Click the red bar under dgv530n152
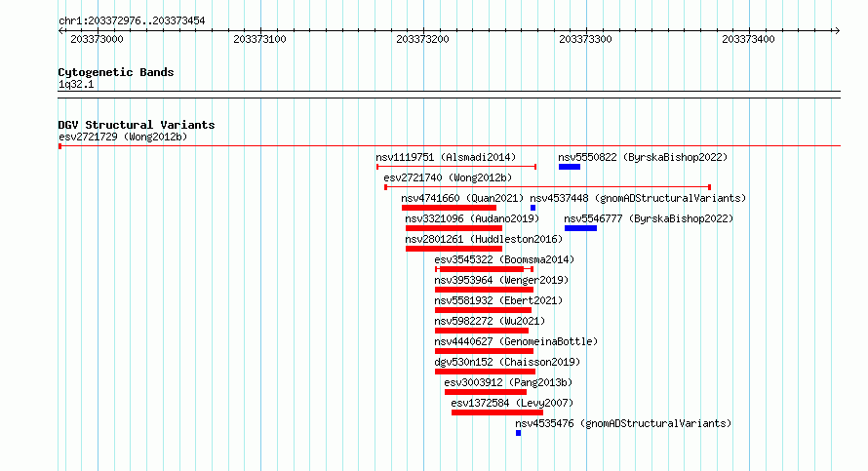868x471 pixels. click(x=486, y=372)
